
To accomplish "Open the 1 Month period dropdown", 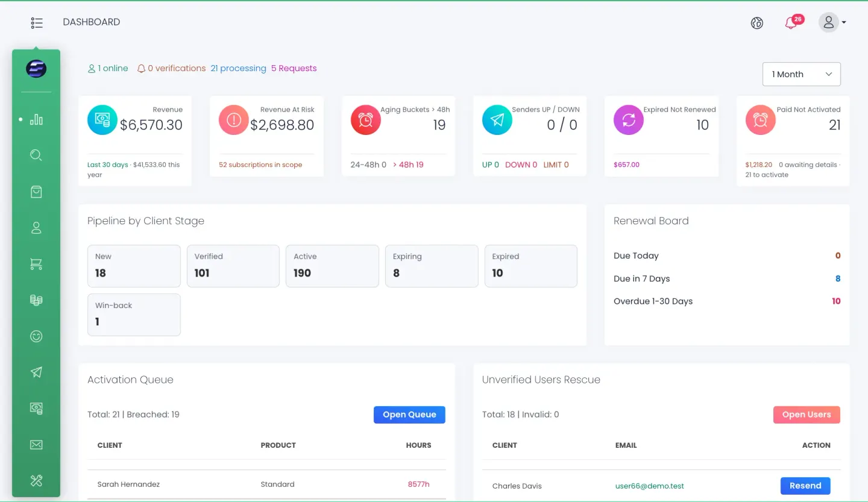I will click(x=802, y=74).
